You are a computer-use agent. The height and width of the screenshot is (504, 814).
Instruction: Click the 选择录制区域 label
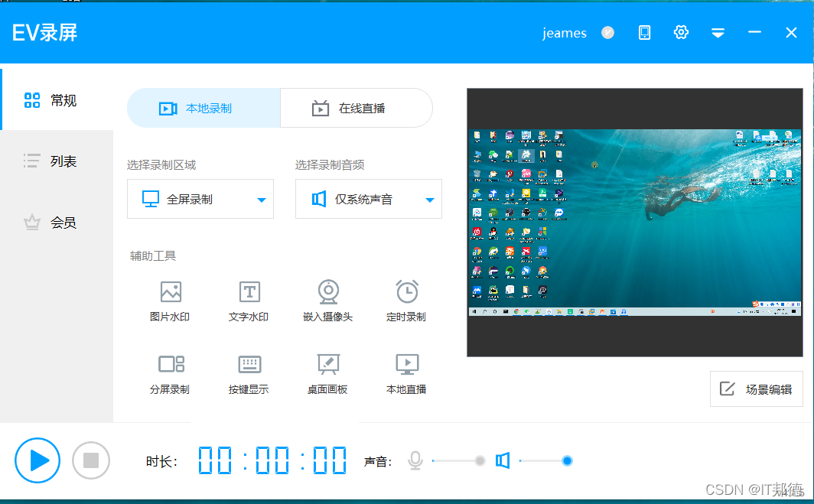click(x=161, y=165)
